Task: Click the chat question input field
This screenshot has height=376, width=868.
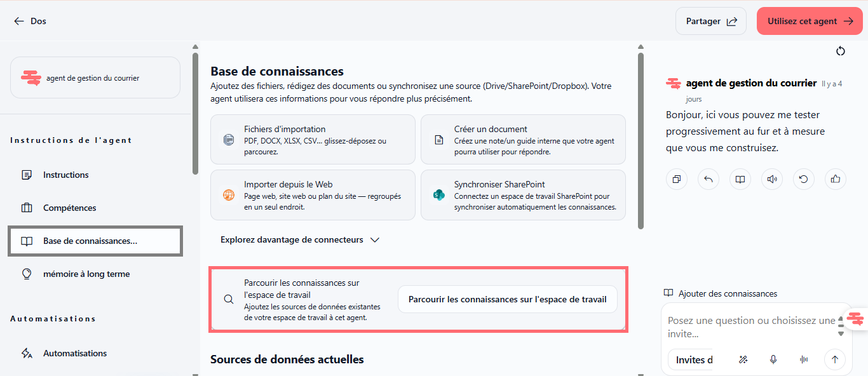Action: point(752,327)
